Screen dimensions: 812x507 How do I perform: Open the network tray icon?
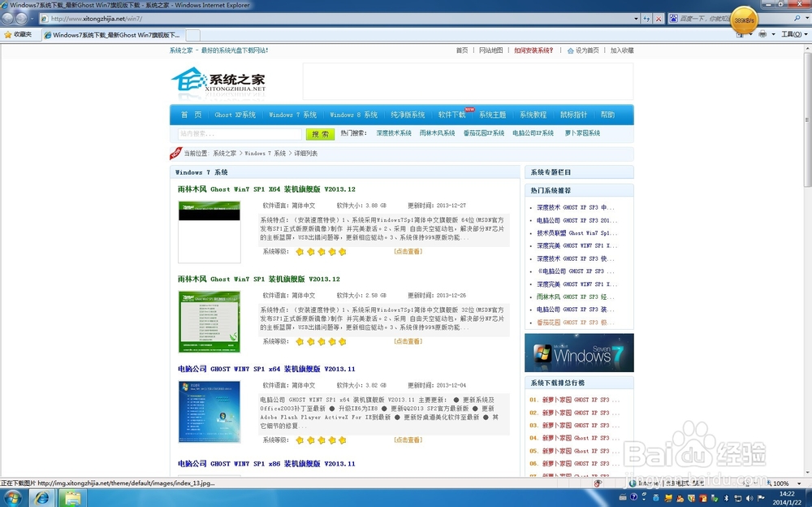tap(737, 498)
